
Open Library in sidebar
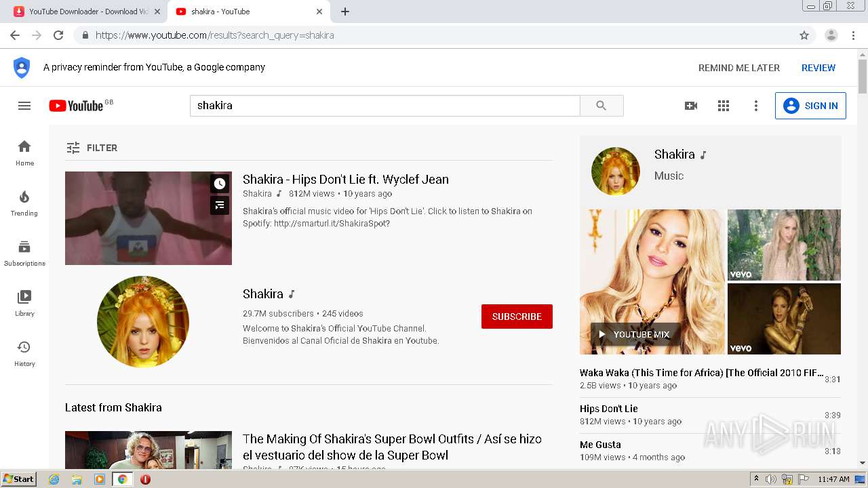24,303
